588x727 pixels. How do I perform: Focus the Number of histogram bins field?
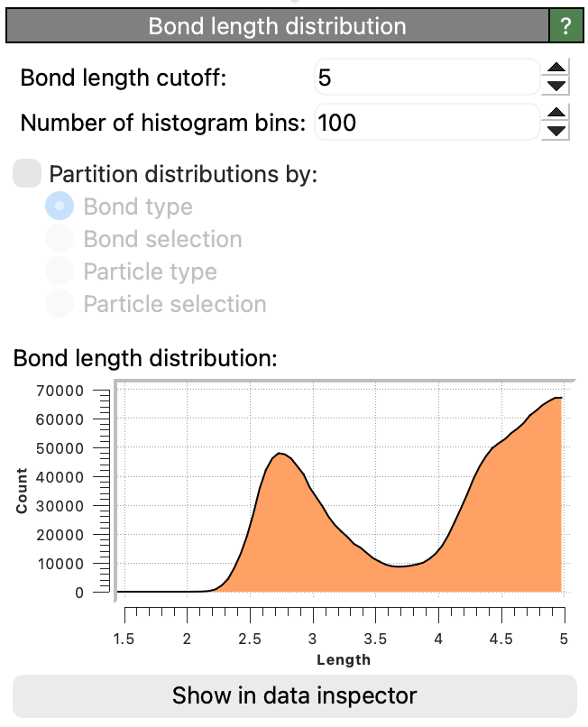(x=426, y=123)
